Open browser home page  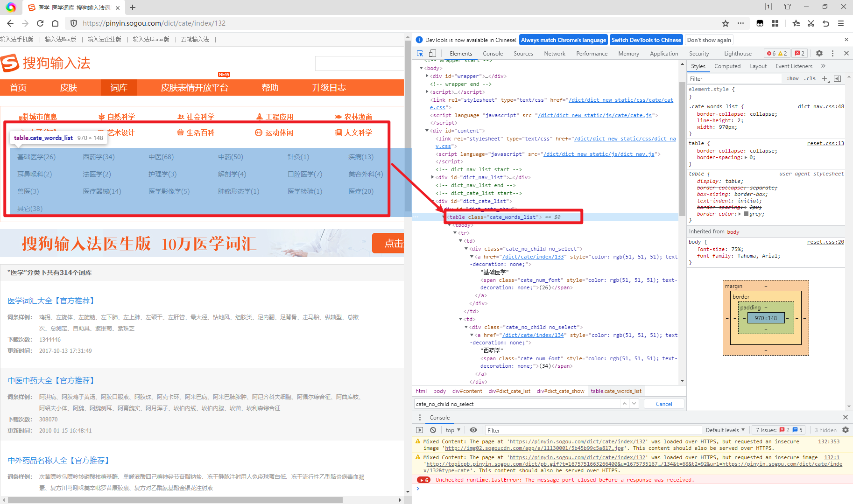55,23
